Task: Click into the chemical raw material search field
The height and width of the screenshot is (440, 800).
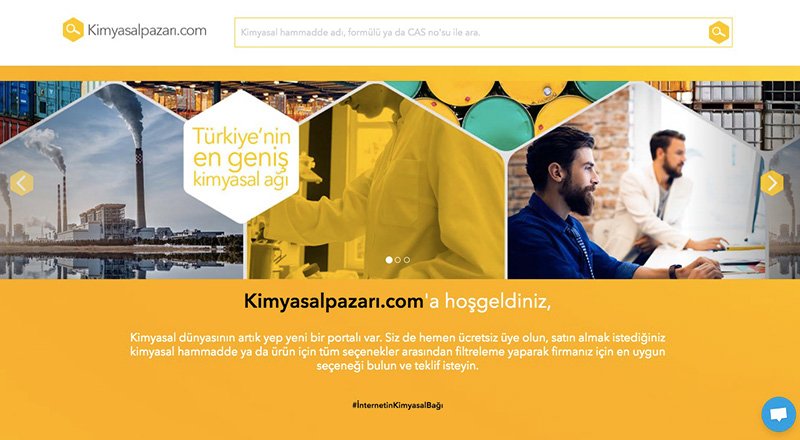Action: pos(470,33)
